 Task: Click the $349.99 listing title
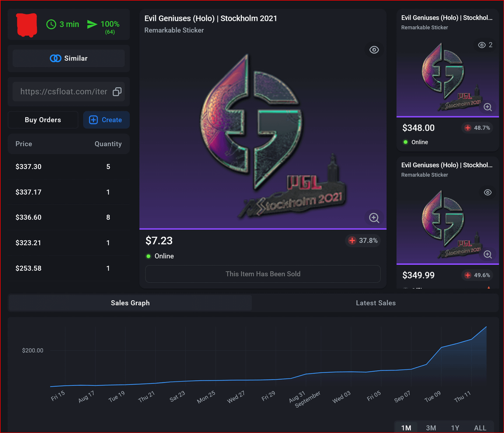coord(447,165)
